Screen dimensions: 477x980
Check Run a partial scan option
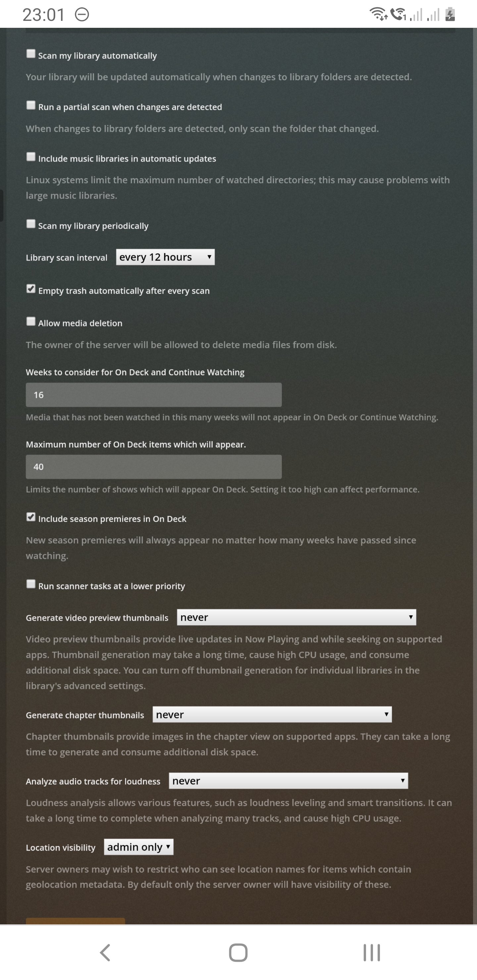pos(31,105)
